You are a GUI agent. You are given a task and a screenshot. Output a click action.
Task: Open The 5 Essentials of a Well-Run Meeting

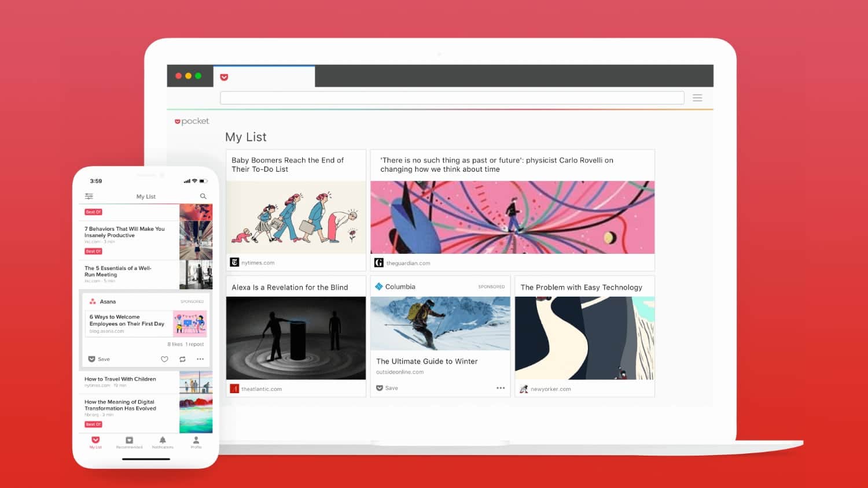[x=118, y=271]
